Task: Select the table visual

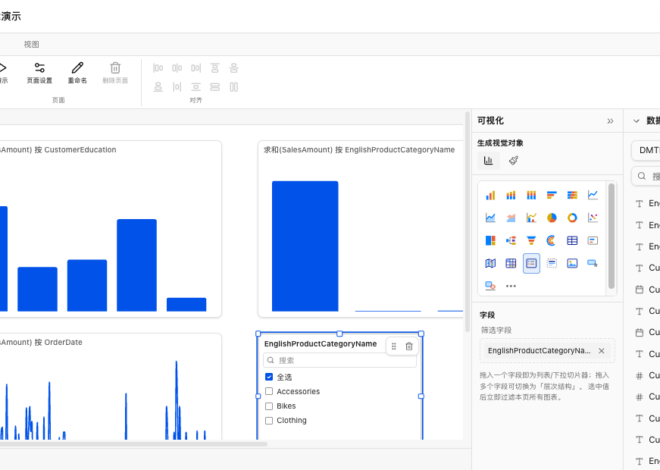Action: click(x=572, y=241)
